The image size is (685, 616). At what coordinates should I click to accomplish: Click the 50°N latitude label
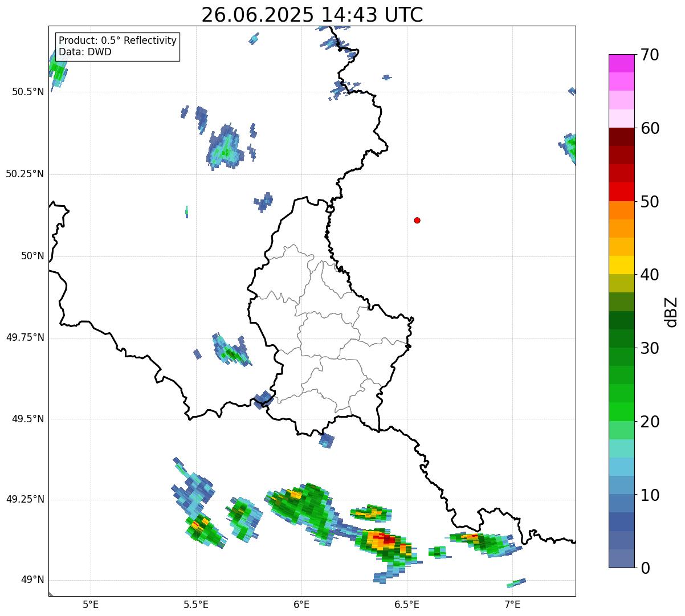[x=33, y=256]
